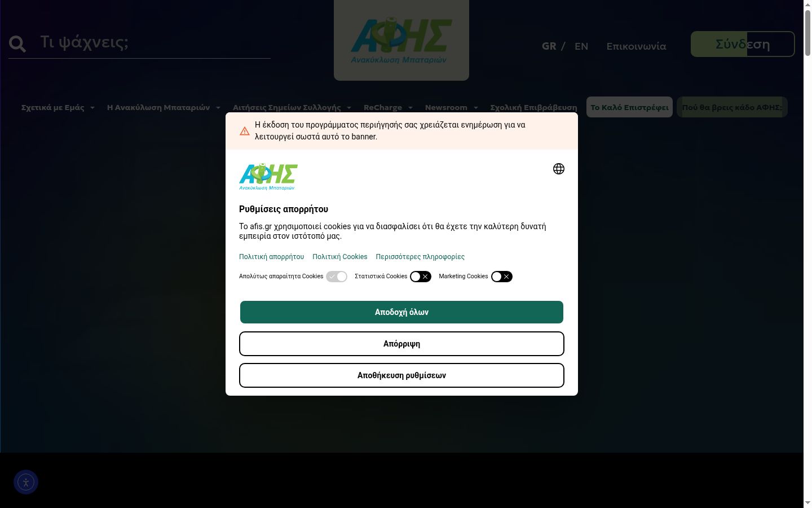Screen dimensions: 812x508
Task: Expand Σχετικά με Εμάς menu arrow
Action: click(x=92, y=108)
